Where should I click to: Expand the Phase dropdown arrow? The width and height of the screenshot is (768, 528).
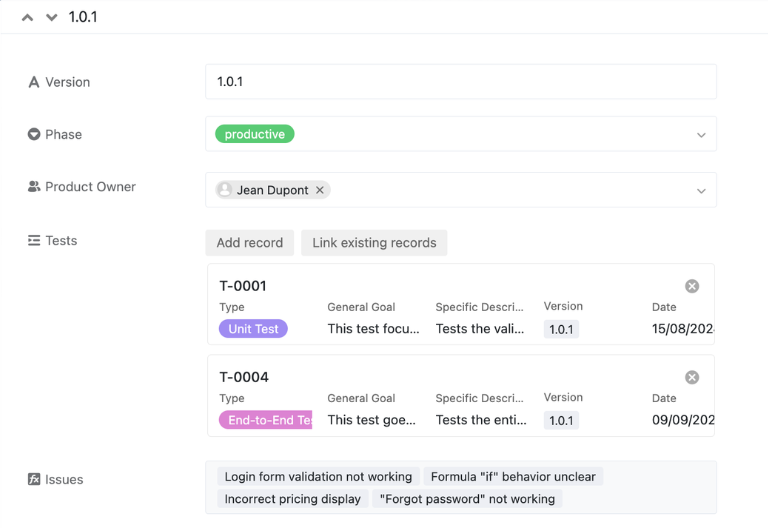[x=701, y=135]
